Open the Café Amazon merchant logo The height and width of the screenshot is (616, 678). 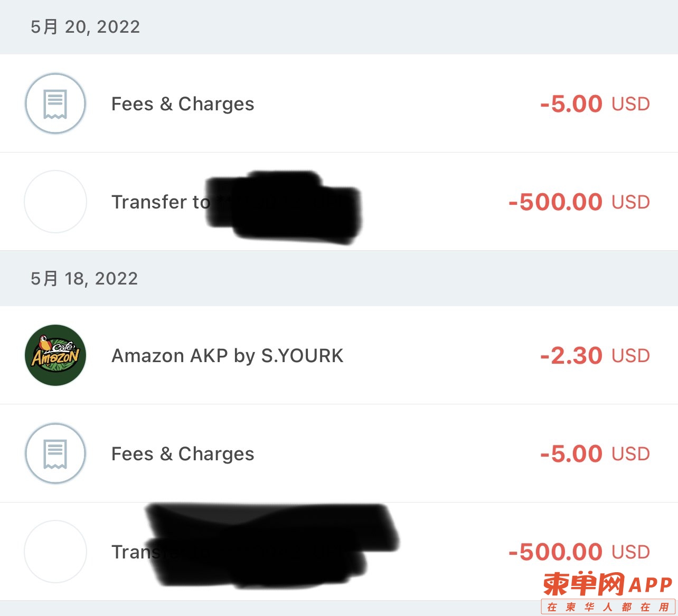55,355
